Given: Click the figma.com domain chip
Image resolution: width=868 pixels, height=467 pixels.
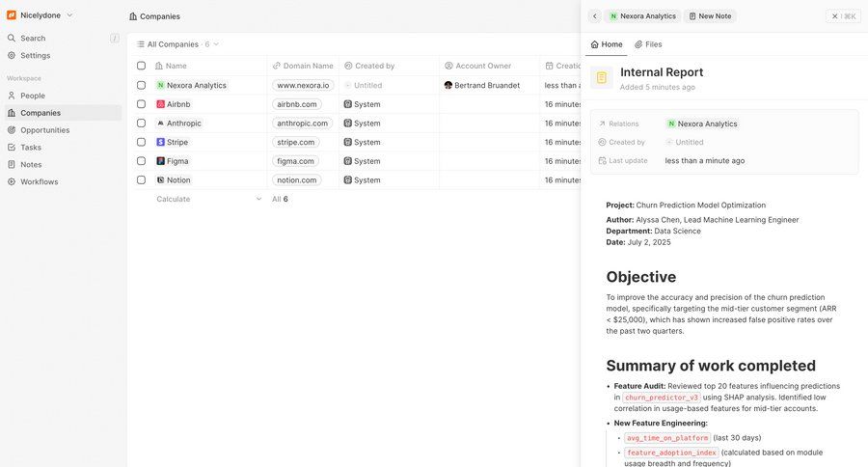Looking at the screenshot, I should point(296,161).
